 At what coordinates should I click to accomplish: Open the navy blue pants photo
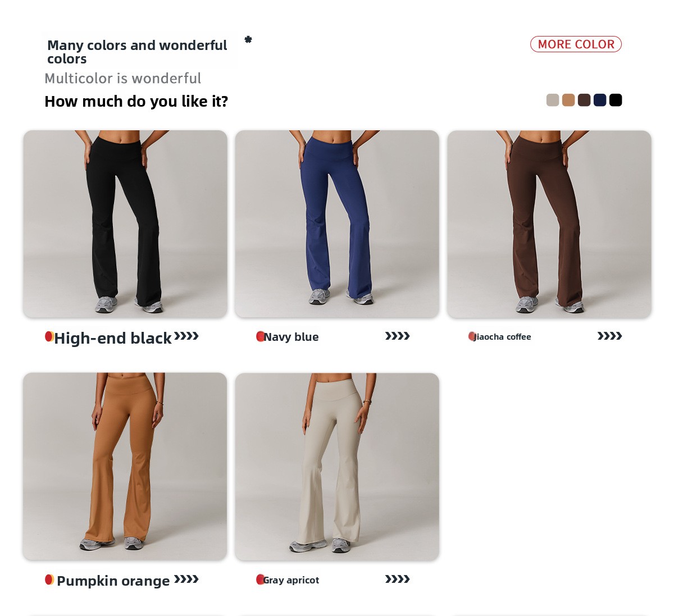tap(337, 224)
